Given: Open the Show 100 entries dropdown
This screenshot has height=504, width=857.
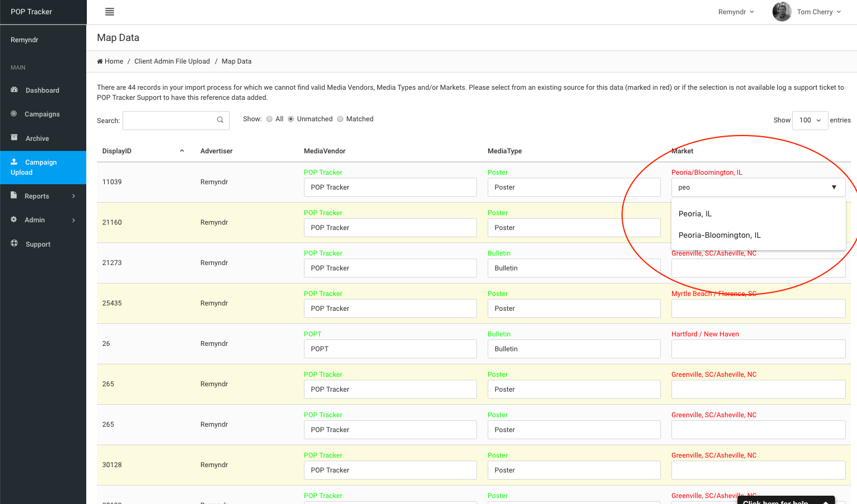Looking at the screenshot, I should pos(810,120).
